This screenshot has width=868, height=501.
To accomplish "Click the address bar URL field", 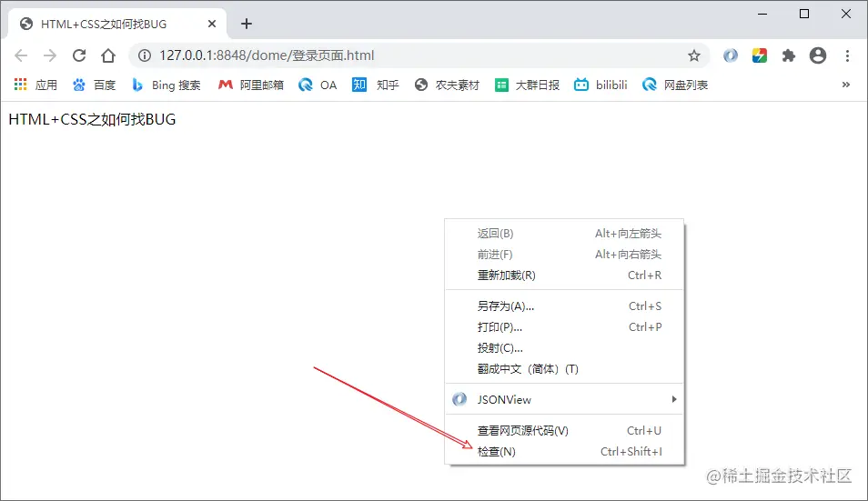I will click(x=418, y=55).
